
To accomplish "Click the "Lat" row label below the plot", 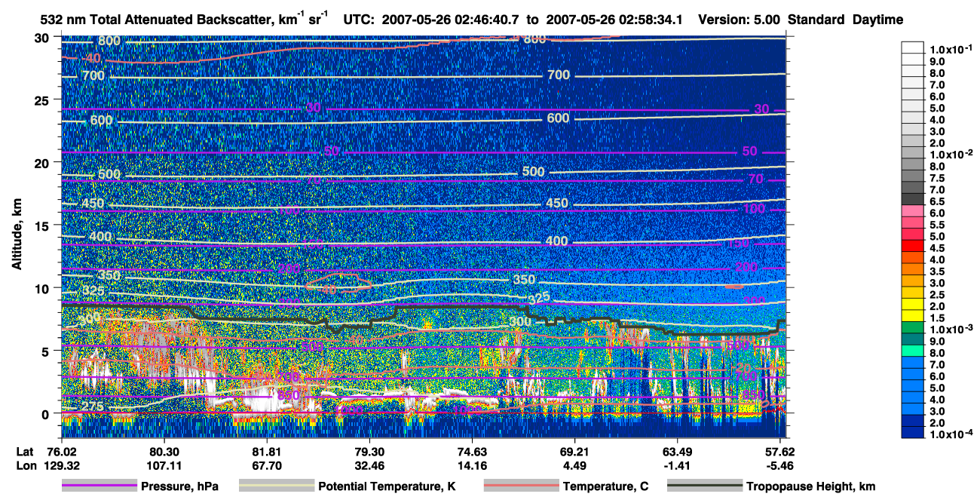I will [23, 451].
